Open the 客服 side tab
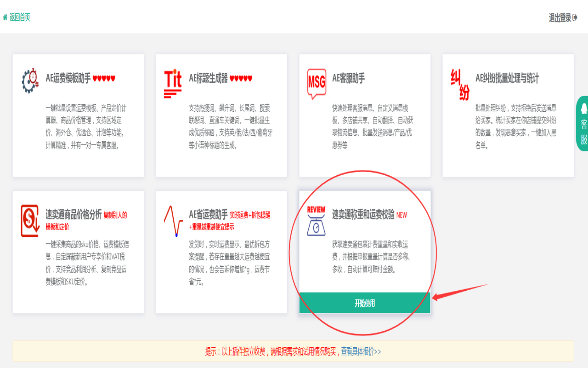588x368 pixels. pyautogui.click(x=582, y=123)
